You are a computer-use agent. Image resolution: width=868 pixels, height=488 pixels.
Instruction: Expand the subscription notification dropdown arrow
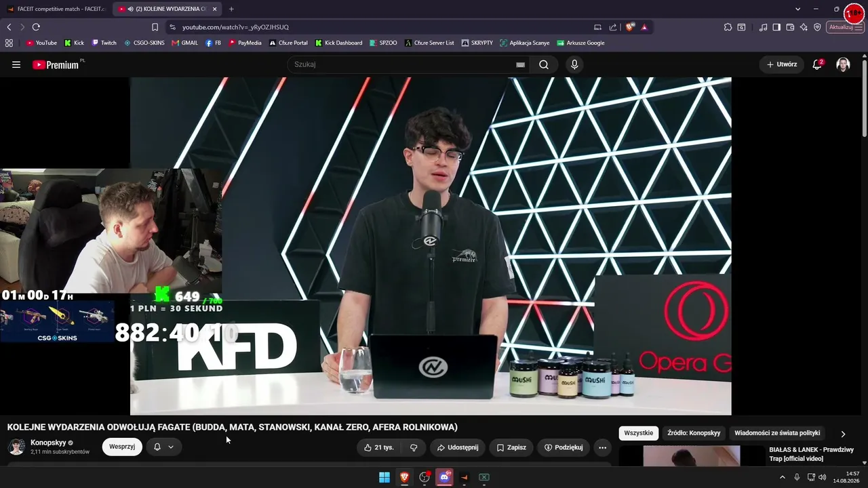pyautogui.click(x=171, y=447)
